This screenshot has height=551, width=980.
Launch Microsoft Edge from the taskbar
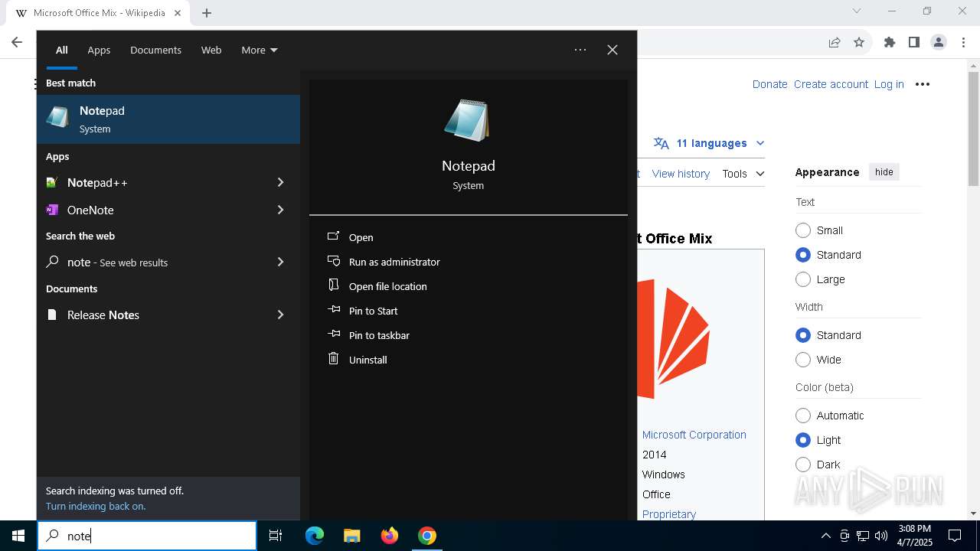tap(315, 536)
